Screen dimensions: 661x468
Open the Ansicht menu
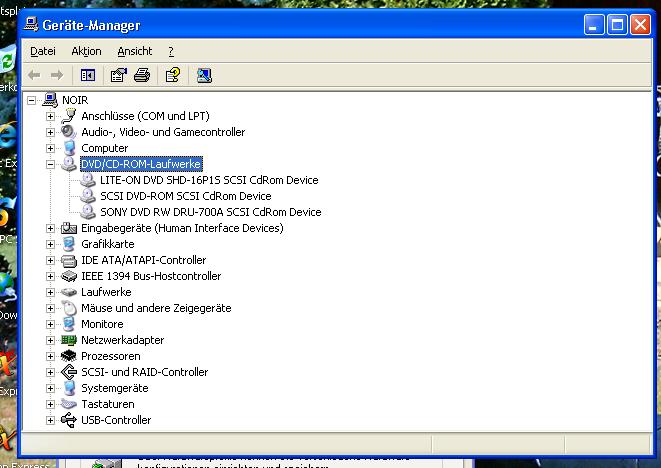coord(134,51)
